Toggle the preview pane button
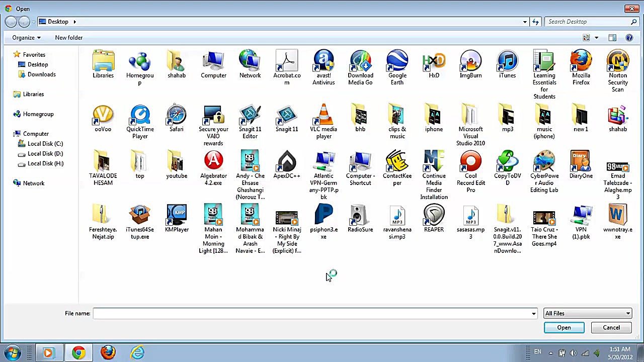This screenshot has height=362, width=644. point(612,38)
